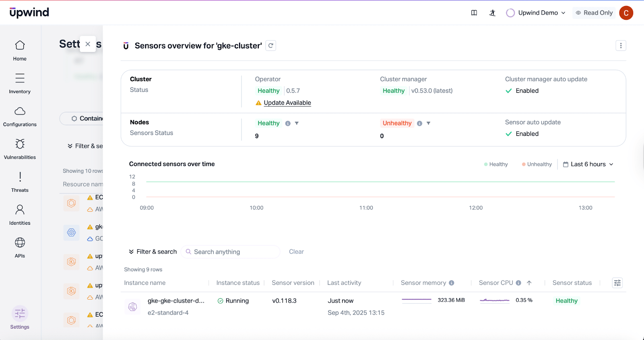Open the Threats section in sidebar

(20, 182)
